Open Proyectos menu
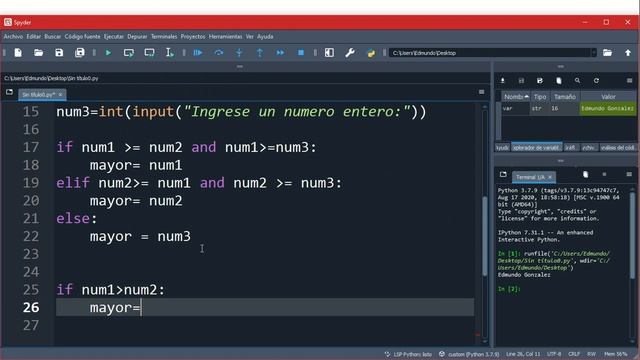 [x=193, y=37]
